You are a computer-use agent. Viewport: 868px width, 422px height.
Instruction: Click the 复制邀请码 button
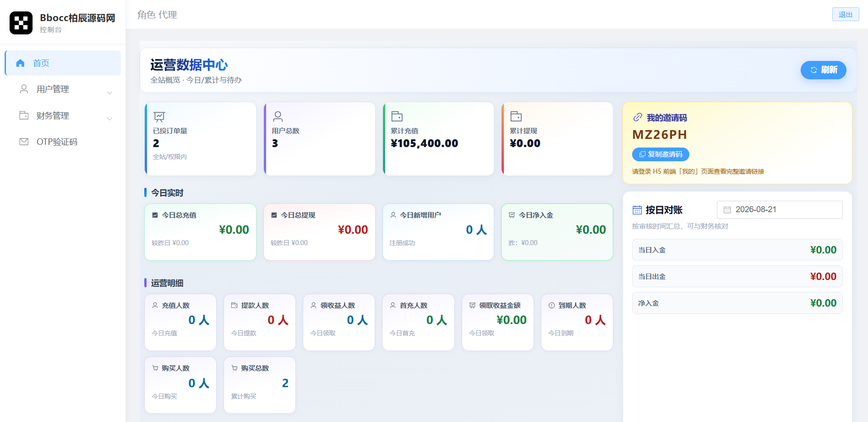pos(661,154)
